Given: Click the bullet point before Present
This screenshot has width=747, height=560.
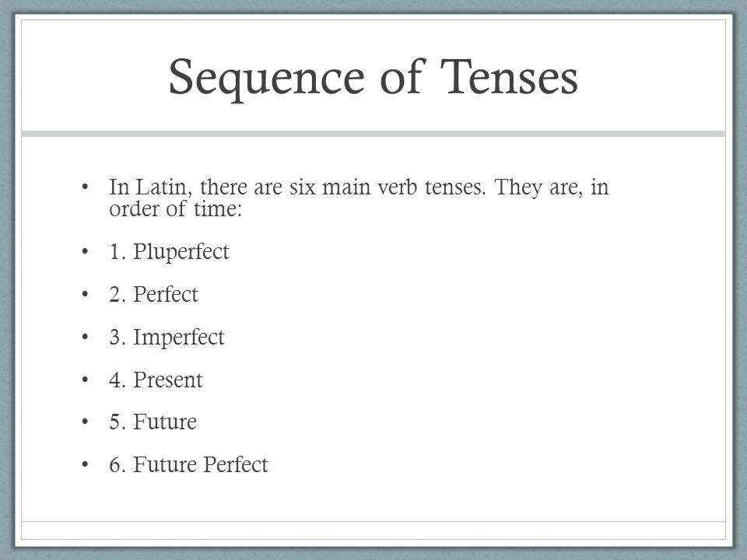Looking at the screenshot, I should click(x=86, y=380).
